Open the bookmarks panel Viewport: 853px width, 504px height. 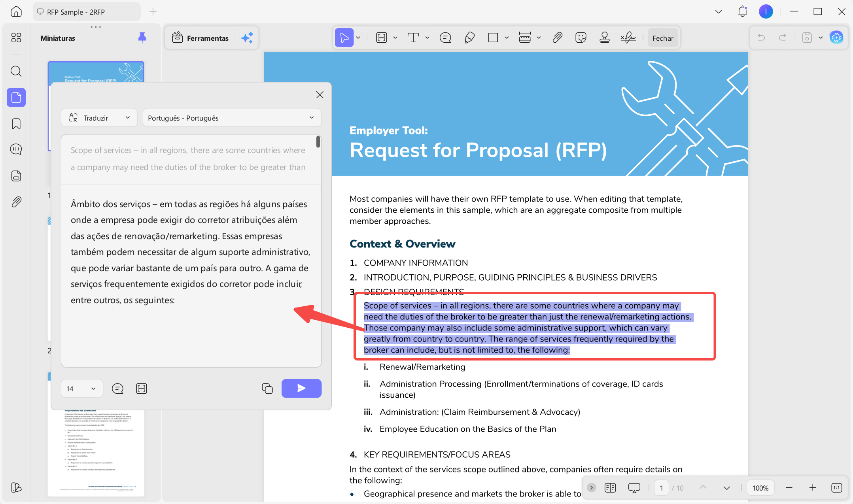[16, 124]
